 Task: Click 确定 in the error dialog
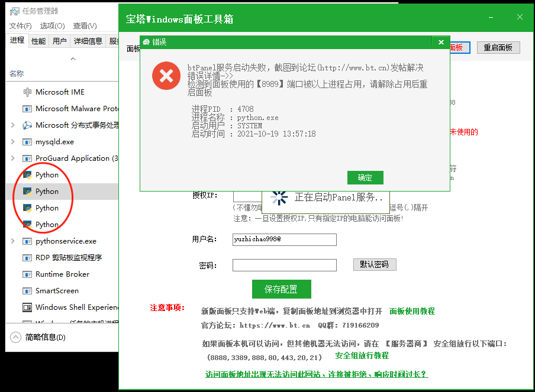tap(365, 177)
